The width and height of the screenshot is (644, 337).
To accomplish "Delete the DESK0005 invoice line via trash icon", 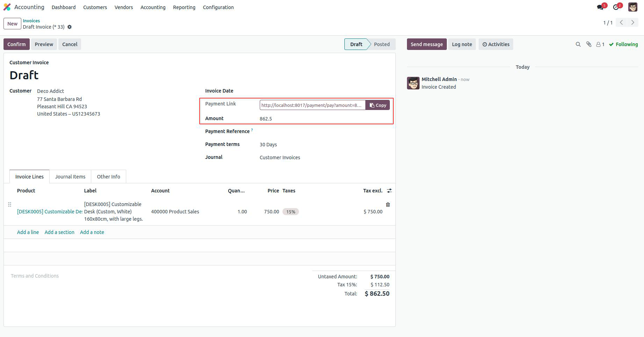I will [x=388, y=205].
